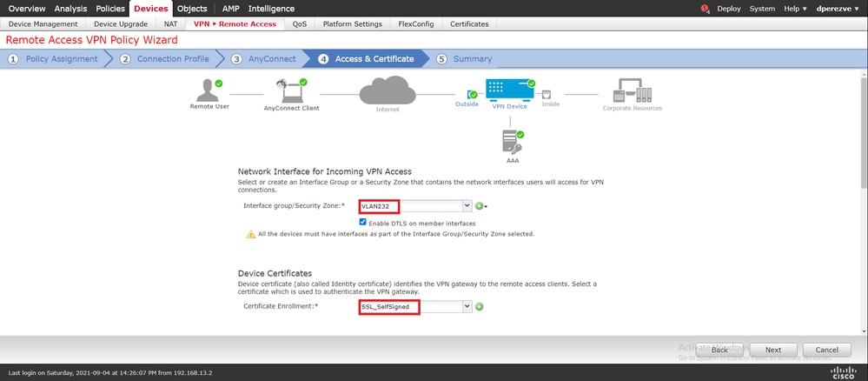Go to Device Upgrade subtab

121,23
